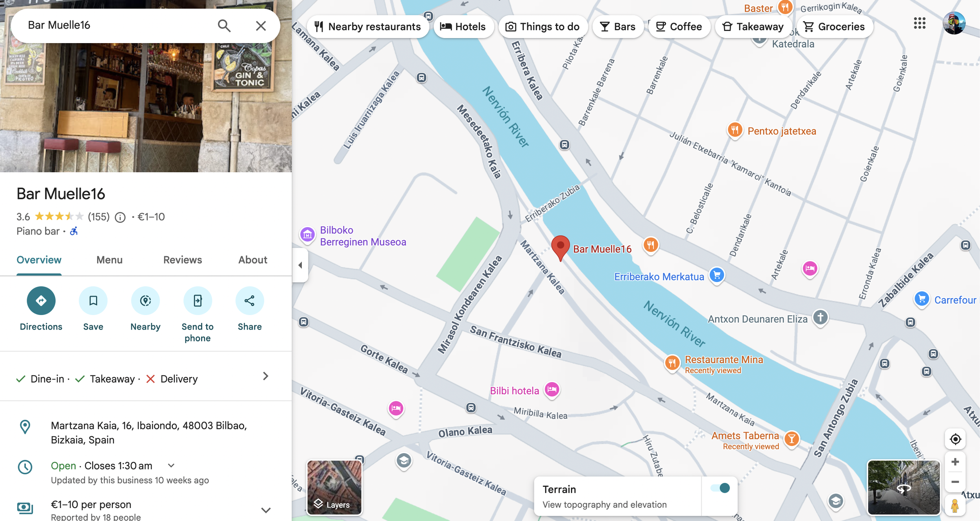Expand opening hours dropdown arrow

[171, 466]
